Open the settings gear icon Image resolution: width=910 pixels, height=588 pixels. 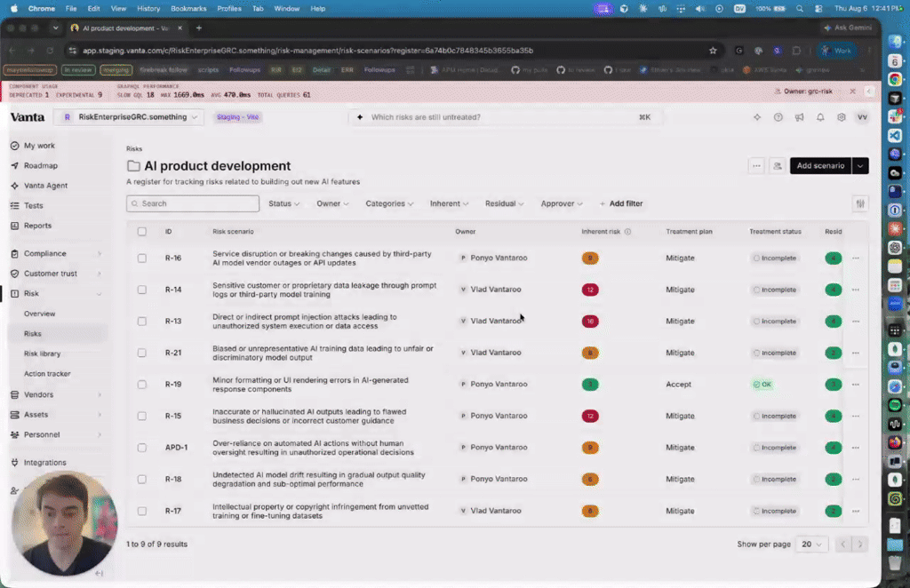(841, 117)
